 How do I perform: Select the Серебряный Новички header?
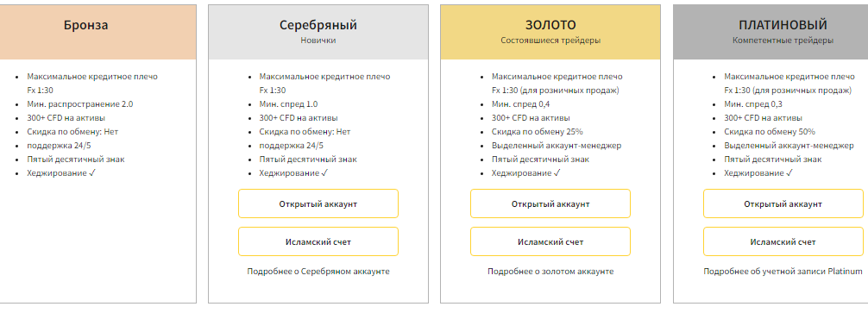point(318,32)
